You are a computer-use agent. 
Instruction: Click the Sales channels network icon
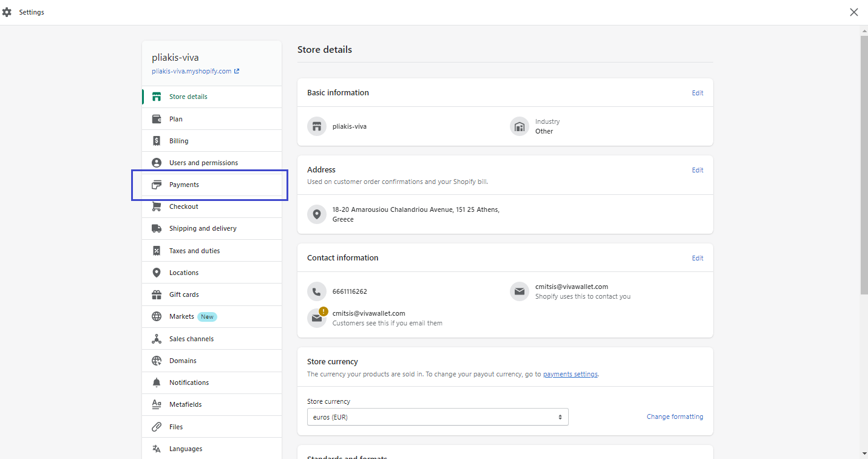(x=157, y=339)
